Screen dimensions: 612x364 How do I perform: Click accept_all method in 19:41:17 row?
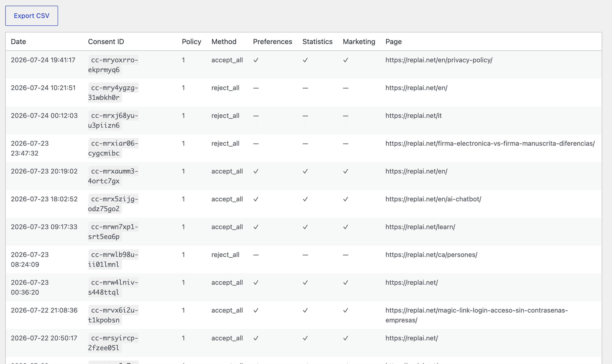(x=227, y=60)
